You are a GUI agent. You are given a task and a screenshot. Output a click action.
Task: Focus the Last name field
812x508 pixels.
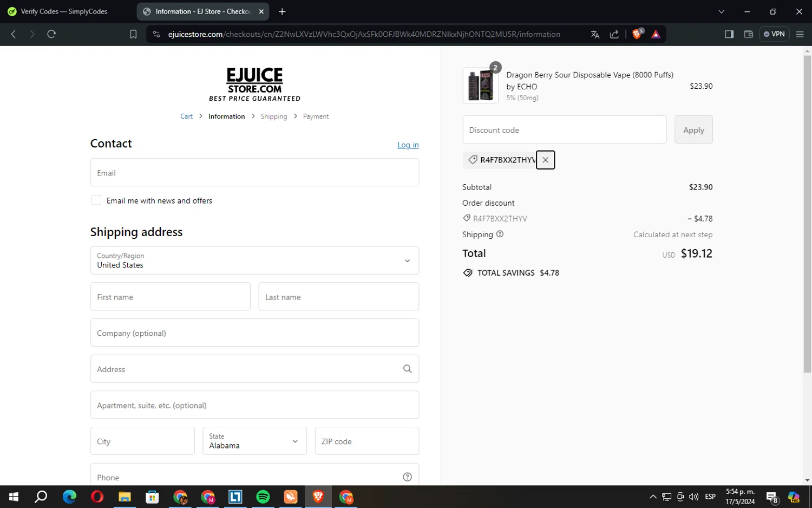[339, 296]
